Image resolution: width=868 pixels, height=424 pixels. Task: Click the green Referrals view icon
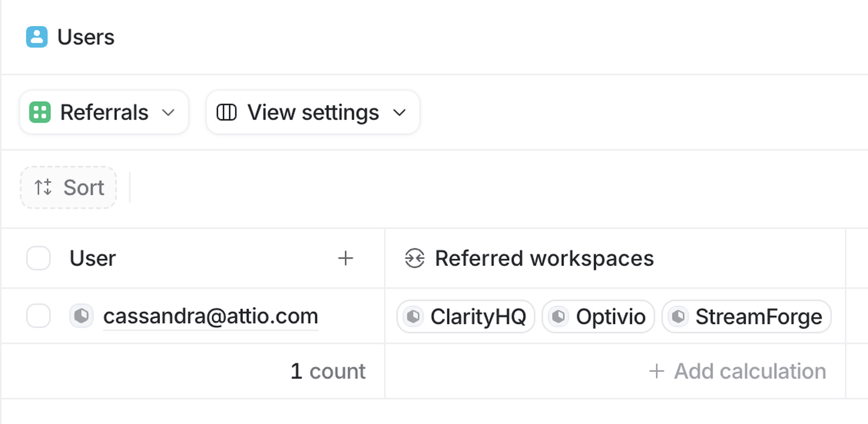(x=40, y=112)
